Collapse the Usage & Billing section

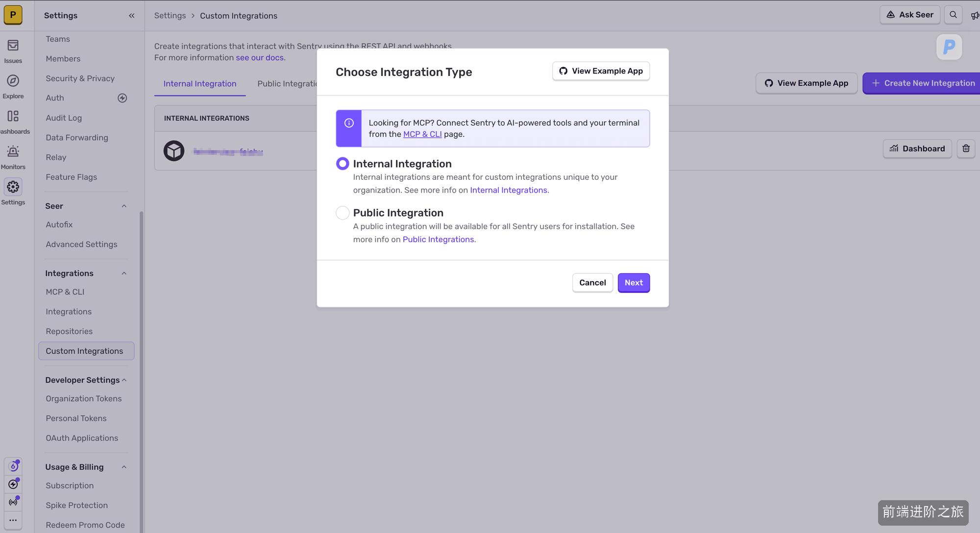pos(124,467)
